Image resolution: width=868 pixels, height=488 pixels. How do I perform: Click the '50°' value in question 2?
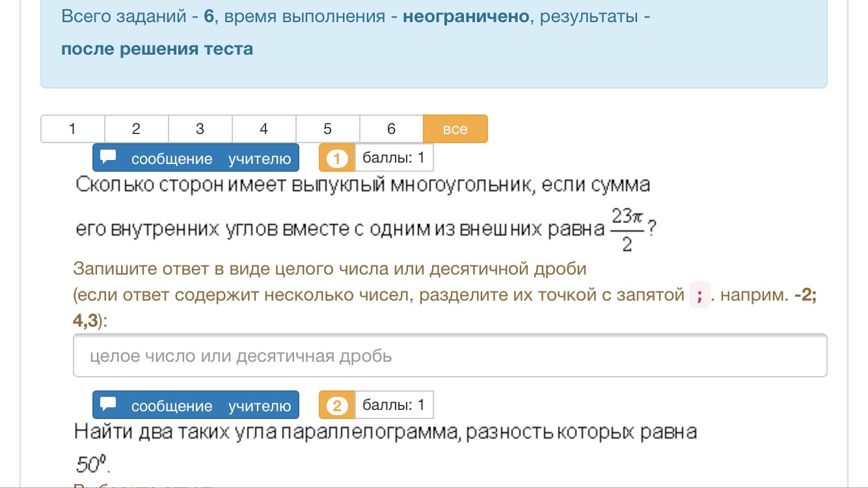91,465
